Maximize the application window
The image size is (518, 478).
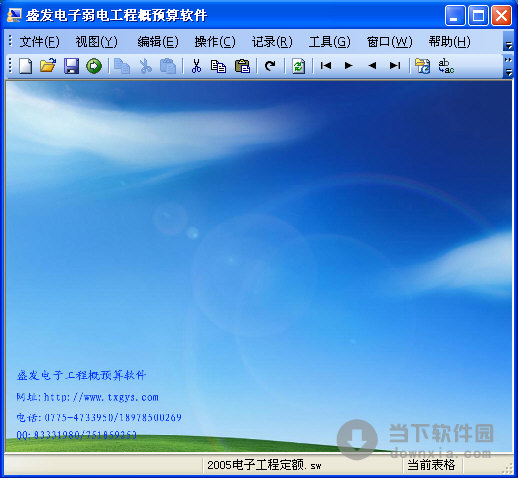pyautogui.click(x=478, y=15)
